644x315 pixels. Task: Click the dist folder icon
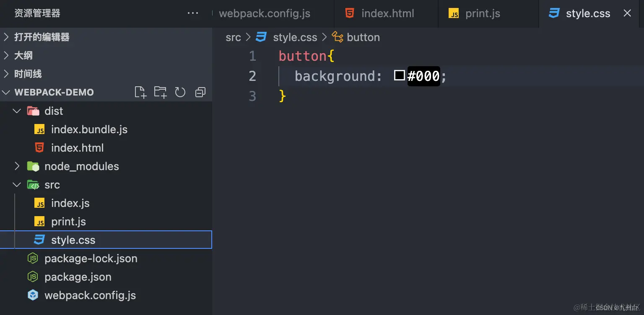coord(33,111)
